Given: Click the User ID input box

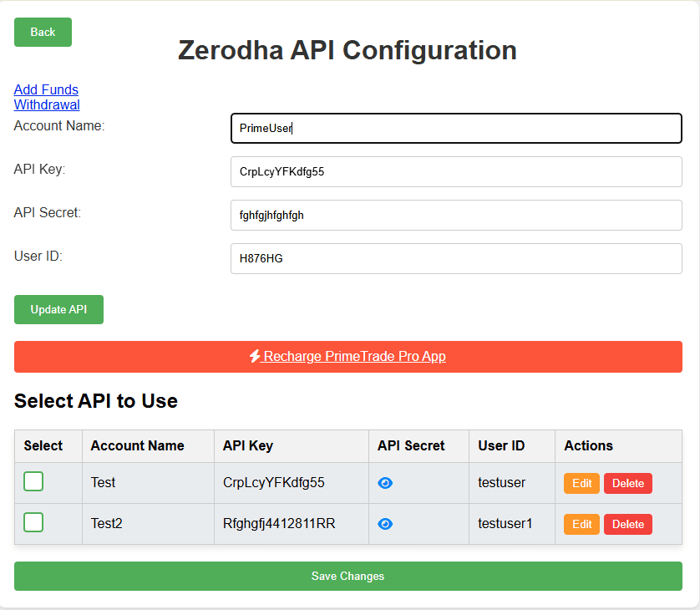Looking at the screenshot, I should [456, 258].
